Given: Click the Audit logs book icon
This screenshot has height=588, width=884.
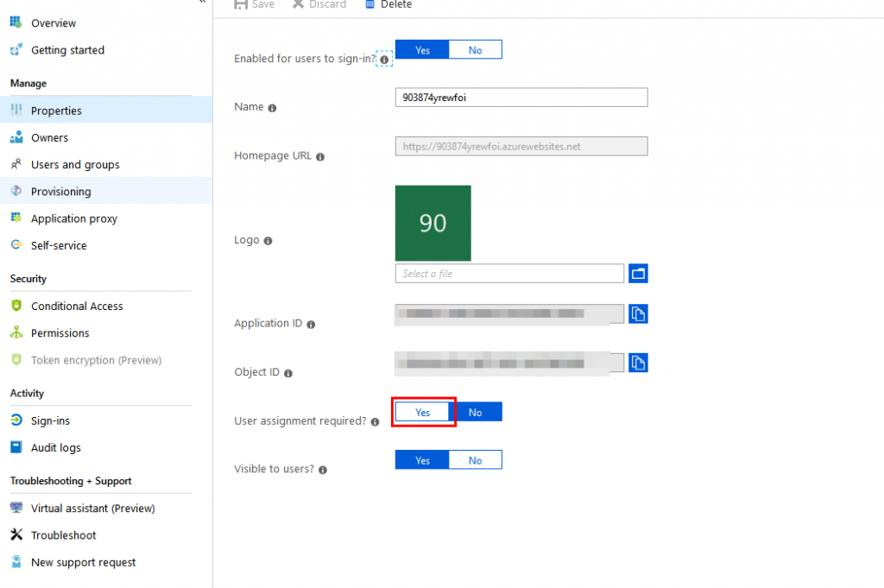Looking at the screenshot, I should pos(16,447).
